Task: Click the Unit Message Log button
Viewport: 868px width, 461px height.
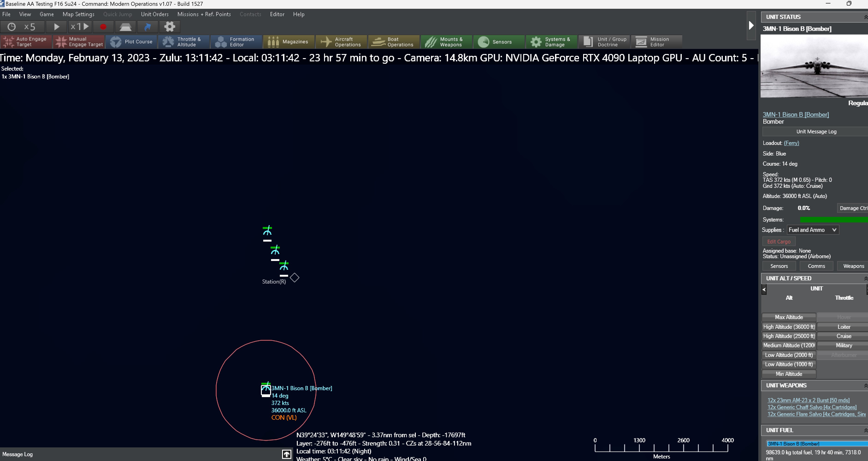Action: (x=816, y=132)
